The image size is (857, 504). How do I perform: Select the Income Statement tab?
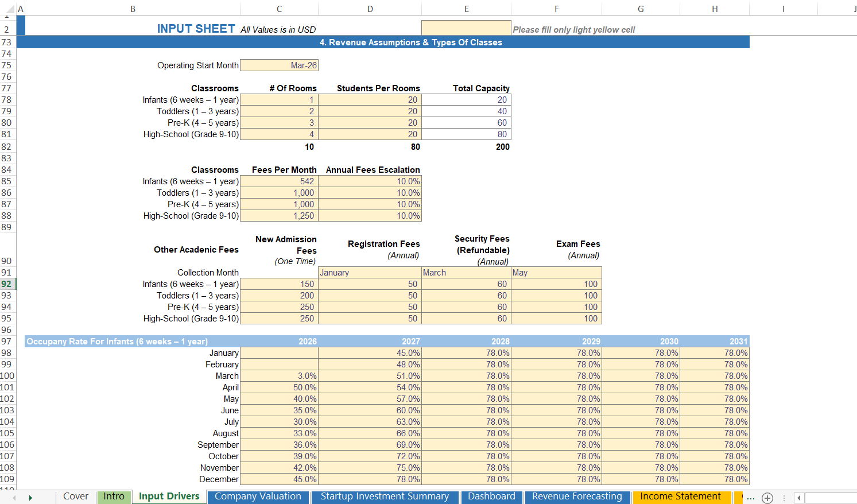pyautogui.click(x=680, y=497)
